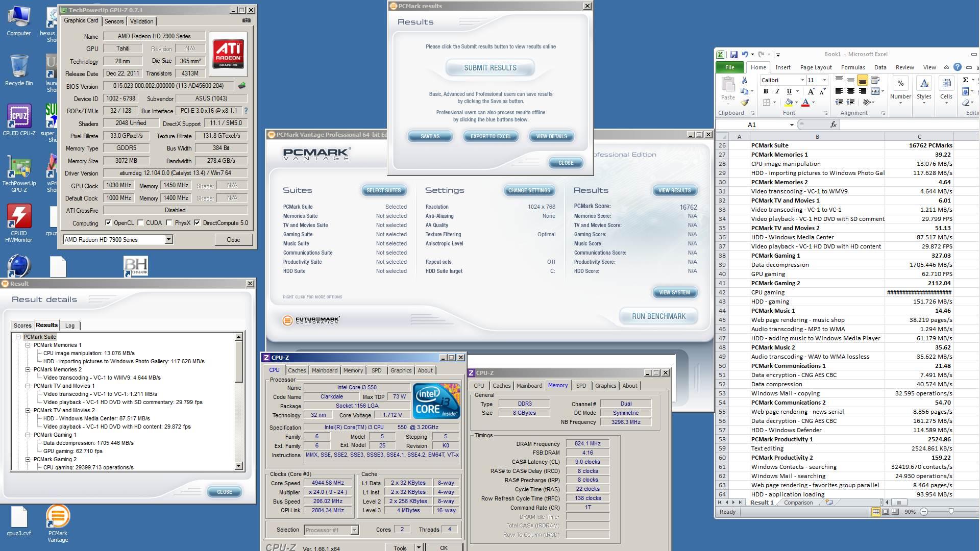This screenshot has width=980, height=551.
Task: Open the Recycle Bin desktop icon
Action: click(x=19, y=70)
